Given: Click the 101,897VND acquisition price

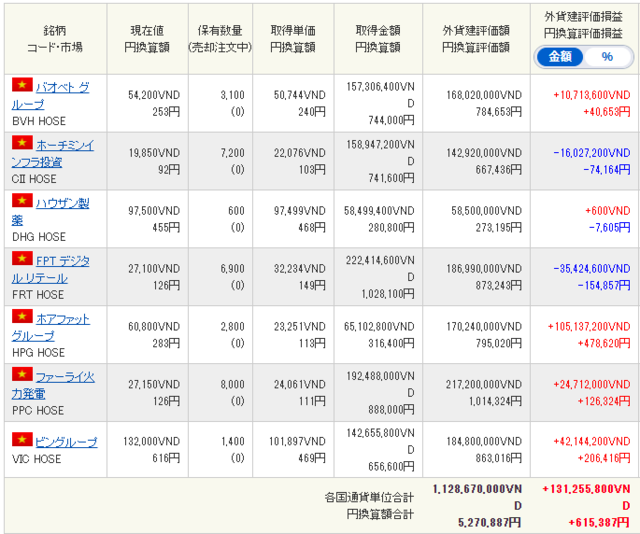Looking at the screenshot, I should pos(297,442).
